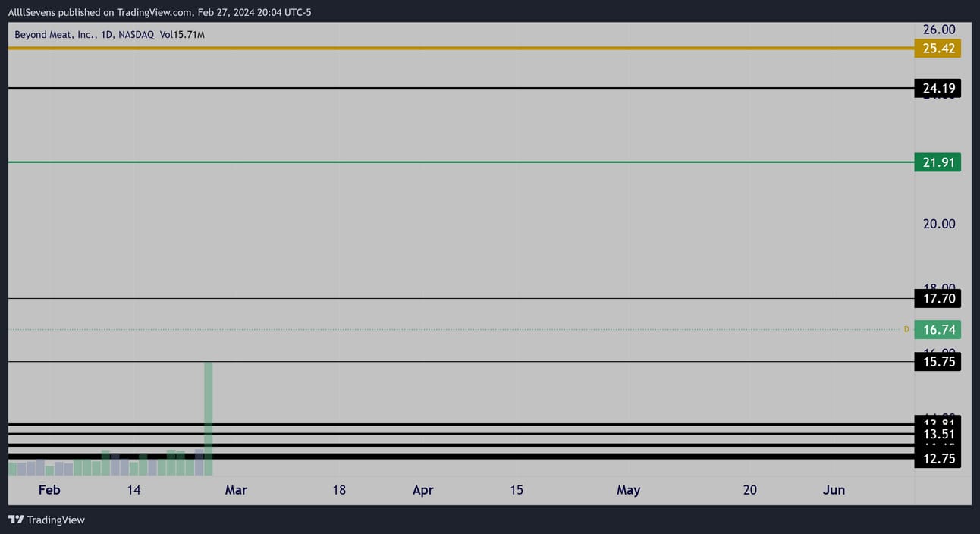
Task: Click the 20 date axis label
Action: (x=749, y=490)
